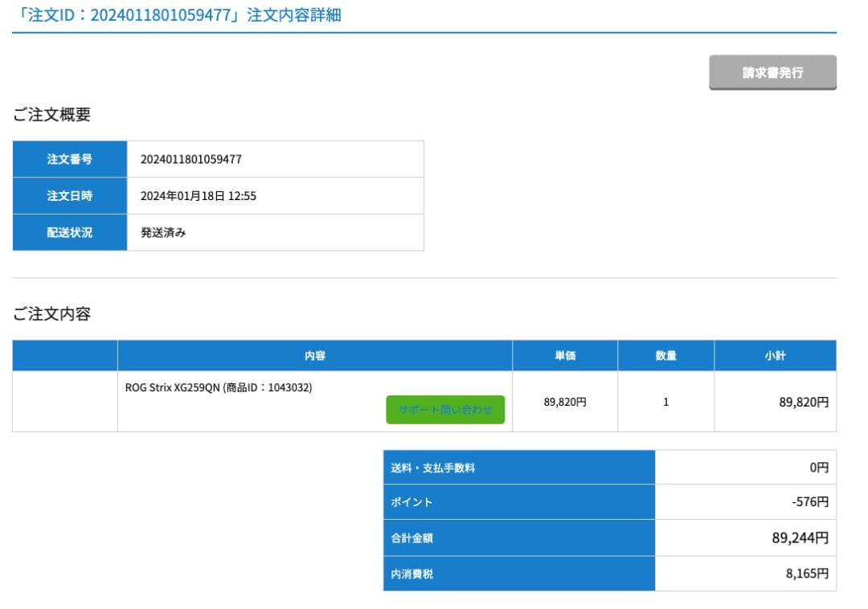Click the 請求書発行 invoice button
The image size is (868, 609).
coord(772,72)
